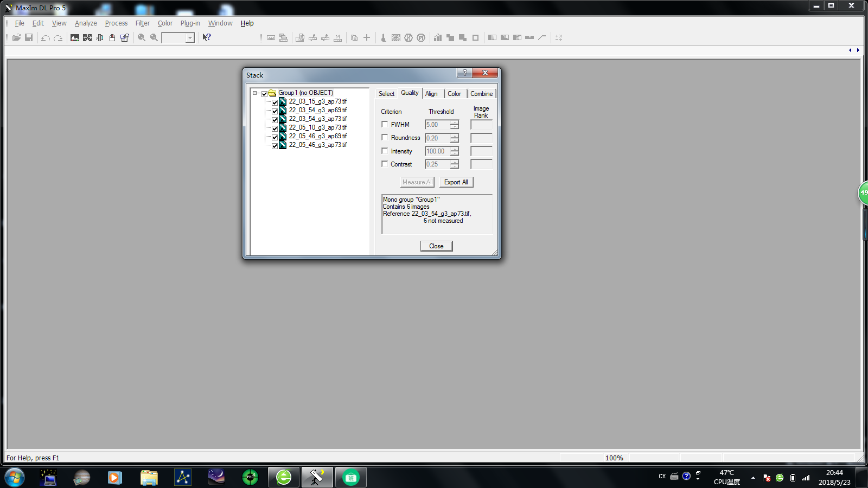Click the Intensity threshold spinner arrows
This screenshot has height=488, width=868.
[x=455, y=151]
